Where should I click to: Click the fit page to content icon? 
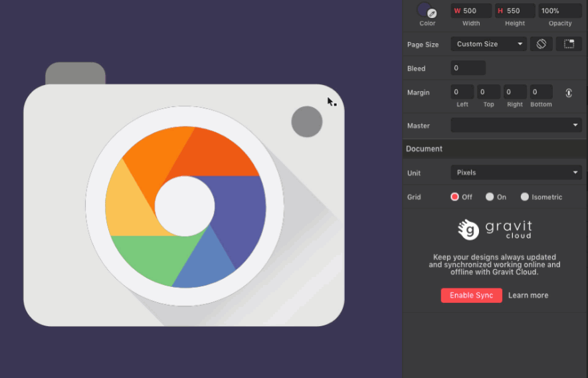click(x=569, y=44)
